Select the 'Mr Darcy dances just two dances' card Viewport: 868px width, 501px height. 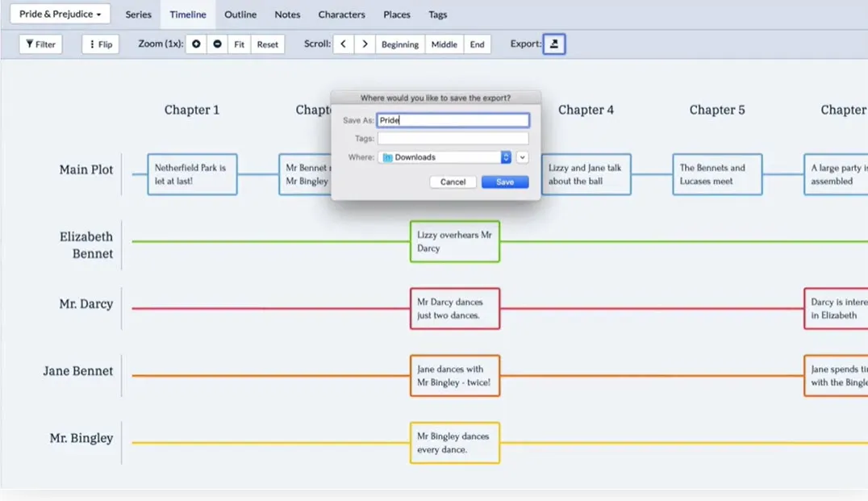(455, 308)
